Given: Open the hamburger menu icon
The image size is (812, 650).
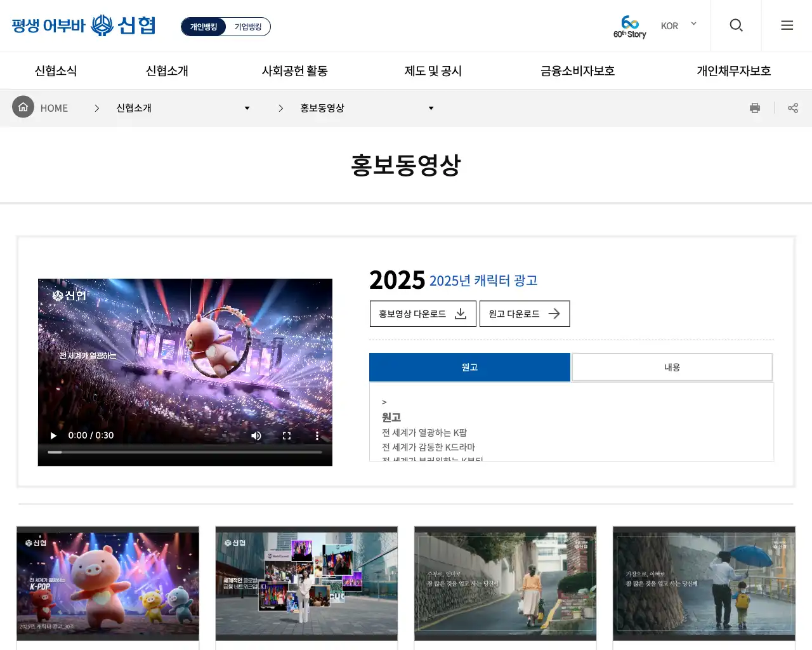Looking at the screenshot, I should [x=787, y=25].
